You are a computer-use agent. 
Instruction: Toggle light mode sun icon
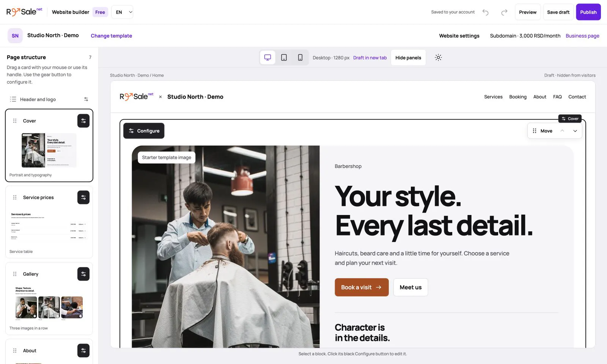click(438, 58)
